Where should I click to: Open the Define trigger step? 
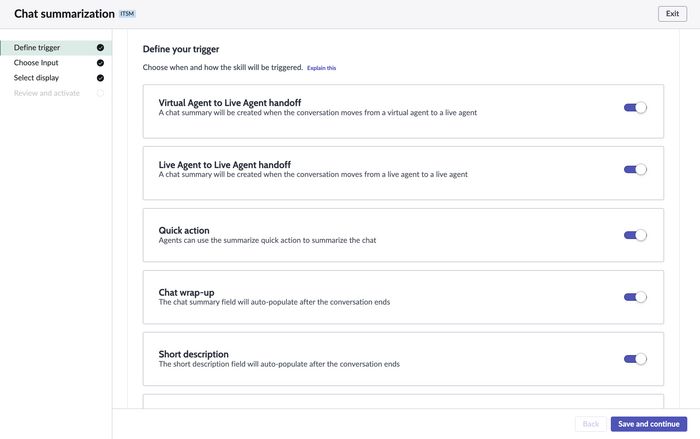[x=56, y=48]
